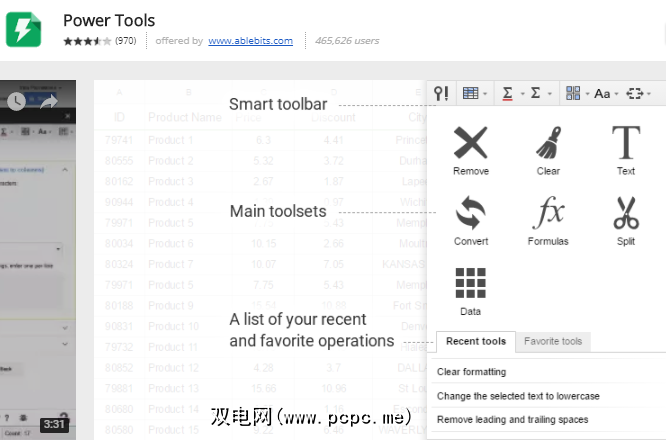Screen dimensions: 666x440
Task: Expand the table icon dropdown arrow
Action: (x=485, y=94)
